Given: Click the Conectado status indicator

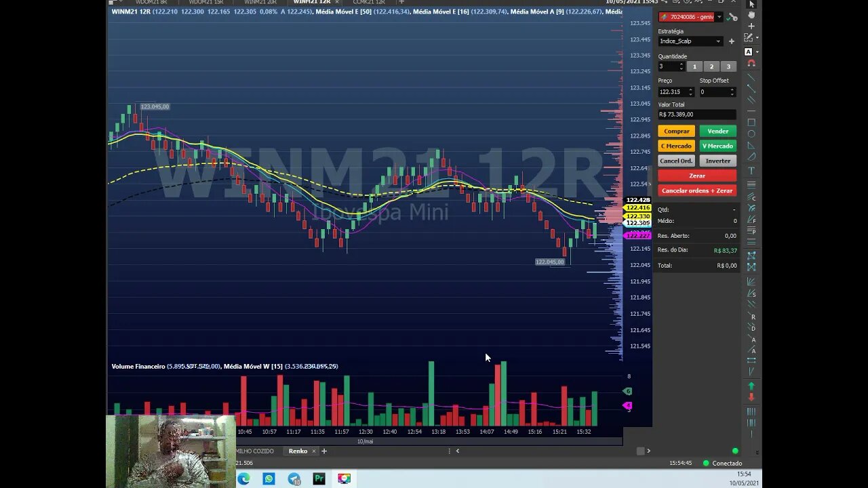Looking at the screenshot, I should [723, 464].
